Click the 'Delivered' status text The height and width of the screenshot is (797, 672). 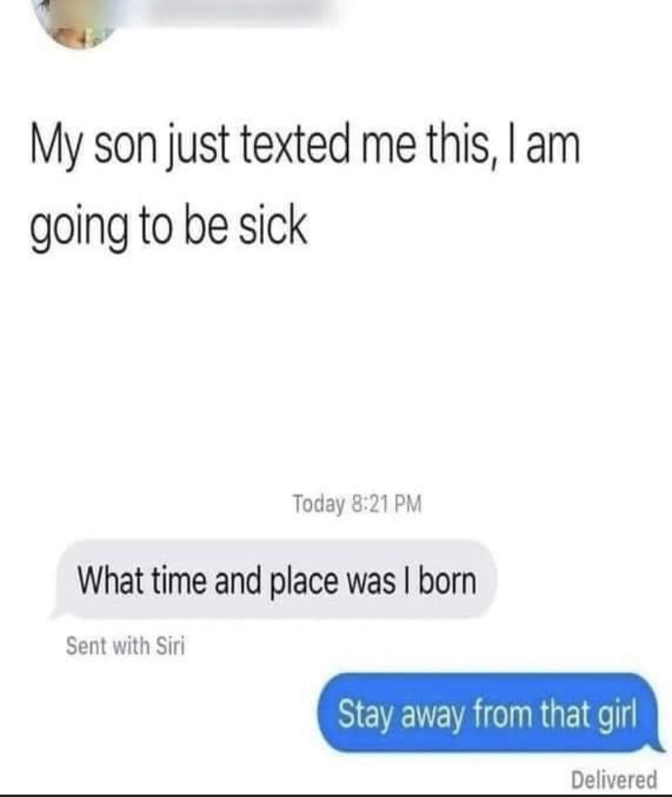614,779
